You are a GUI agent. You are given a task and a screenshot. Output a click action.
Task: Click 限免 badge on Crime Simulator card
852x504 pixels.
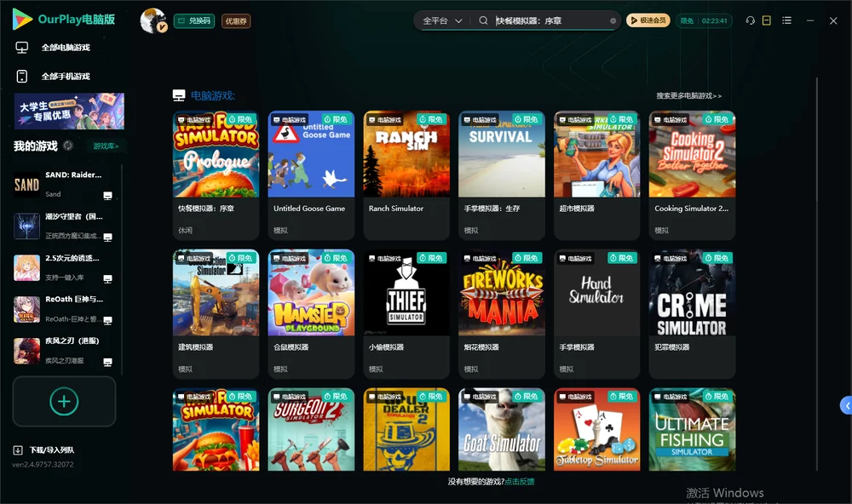point(717,258)
